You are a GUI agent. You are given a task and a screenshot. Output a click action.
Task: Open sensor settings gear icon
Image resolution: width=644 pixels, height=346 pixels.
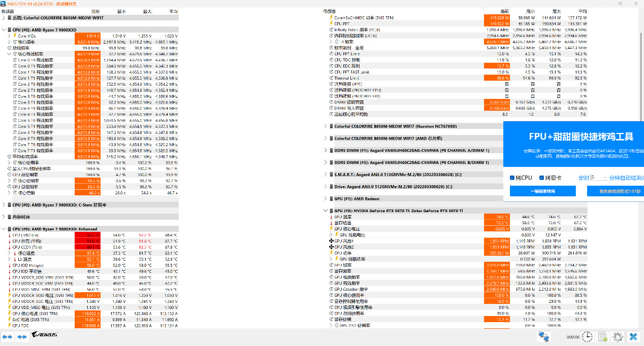coord(618,336)
